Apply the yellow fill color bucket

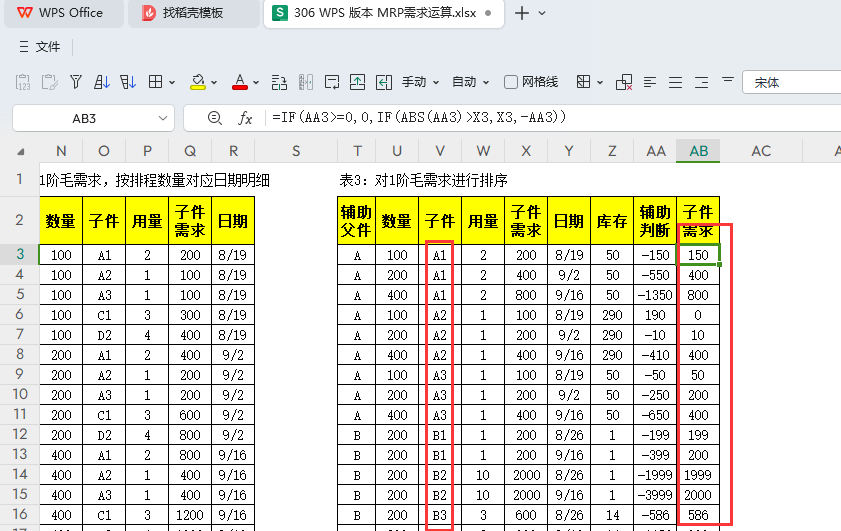pyautogui.click(x=198, y=82)
